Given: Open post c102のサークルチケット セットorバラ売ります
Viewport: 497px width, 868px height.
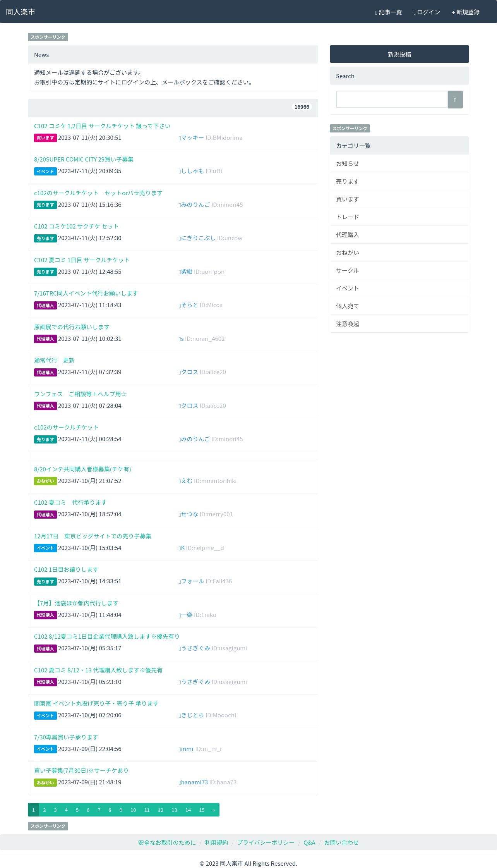Looking at the screenshot, I should point(98,193).
